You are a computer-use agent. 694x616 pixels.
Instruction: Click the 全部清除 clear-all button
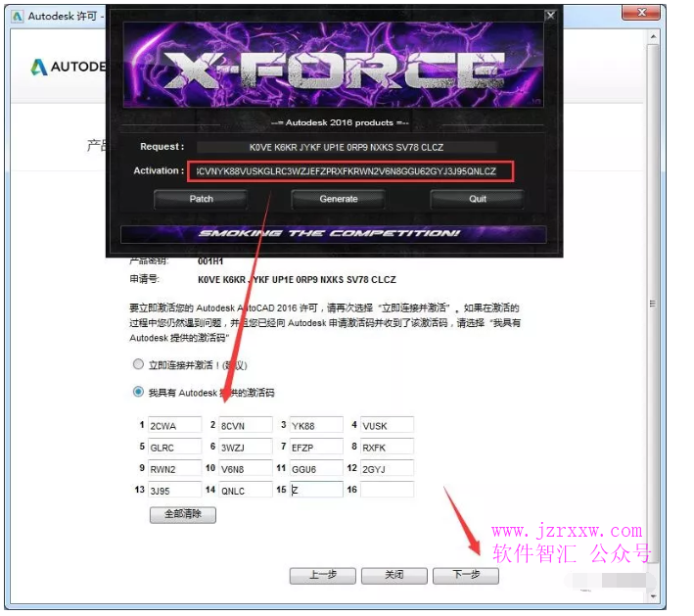tap(183, 514)
